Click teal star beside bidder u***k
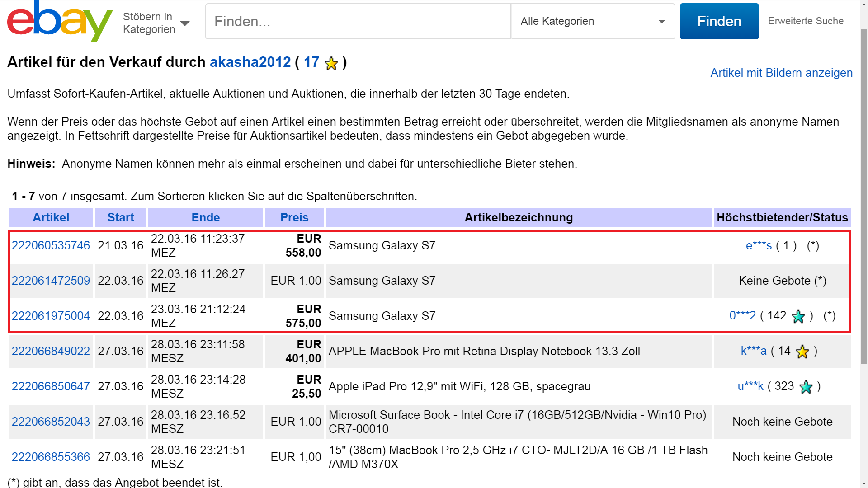The image size is (868, 488). tap(806, 387)
